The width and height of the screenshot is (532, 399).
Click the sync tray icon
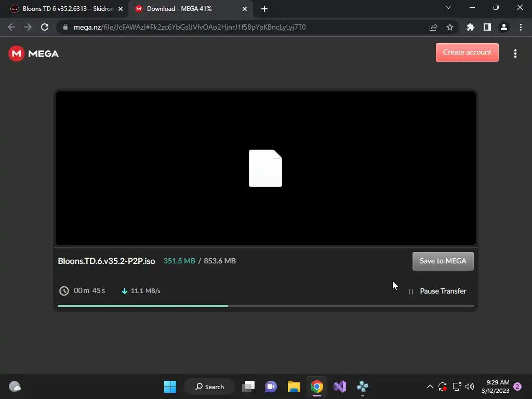[443, 387]
